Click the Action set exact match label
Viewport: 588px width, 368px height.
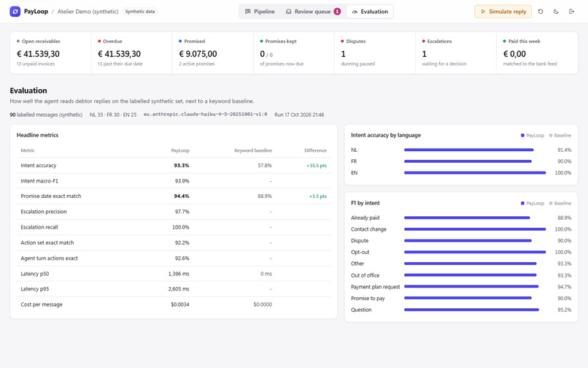pyautogui.click(x=47, y=242)
